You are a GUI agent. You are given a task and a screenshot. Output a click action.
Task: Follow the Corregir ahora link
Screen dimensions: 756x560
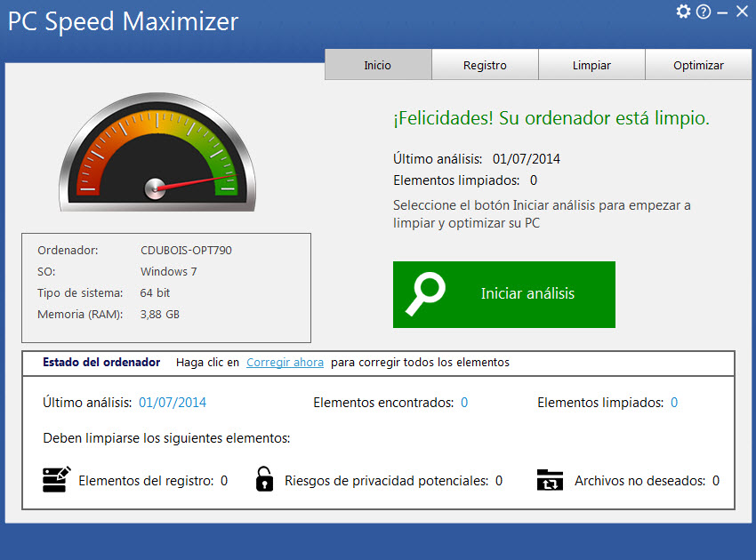point(285,363)
